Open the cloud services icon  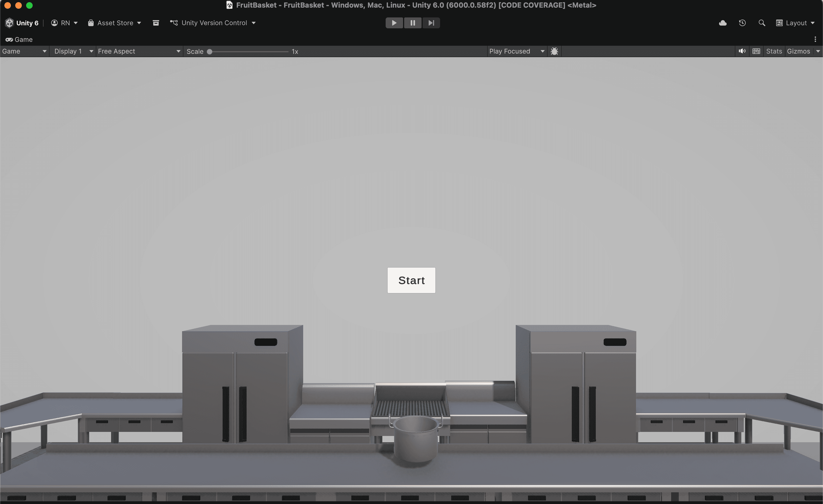tap(723, 23)
